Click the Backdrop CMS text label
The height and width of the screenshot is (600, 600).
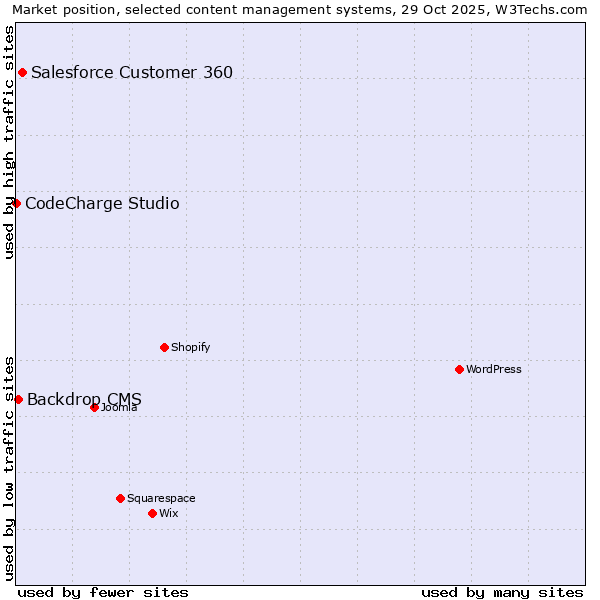[84, 399]
